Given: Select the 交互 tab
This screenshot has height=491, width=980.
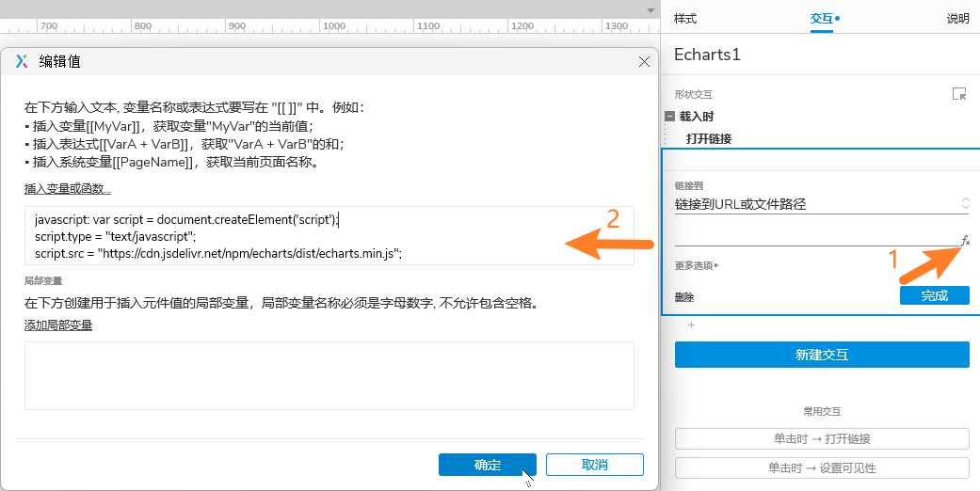Looking at the screenshot, I should coord(822,18).
